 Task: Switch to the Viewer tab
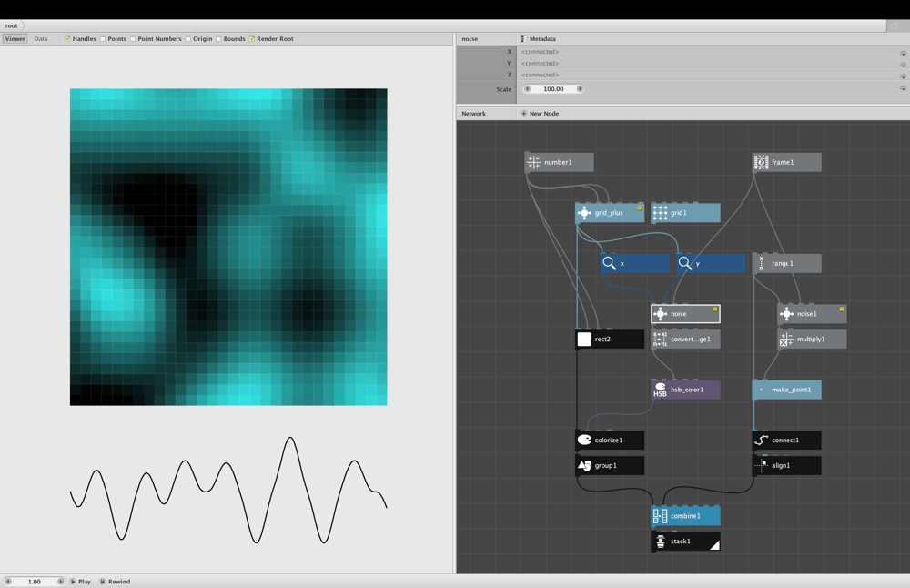pyautogui.click(x=15, y=39)
